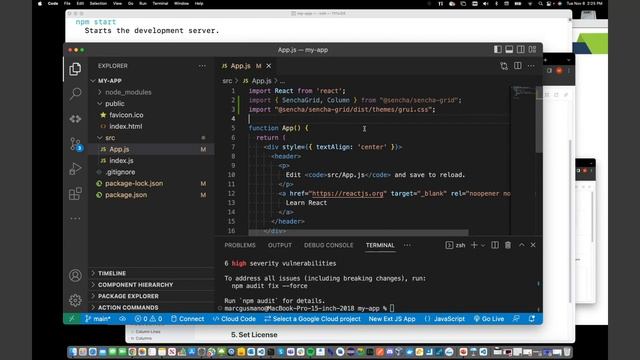The height and width of the screenshot is (360, 640).
Task: Open the Search view in activity bar
Action: coord(75,94)
